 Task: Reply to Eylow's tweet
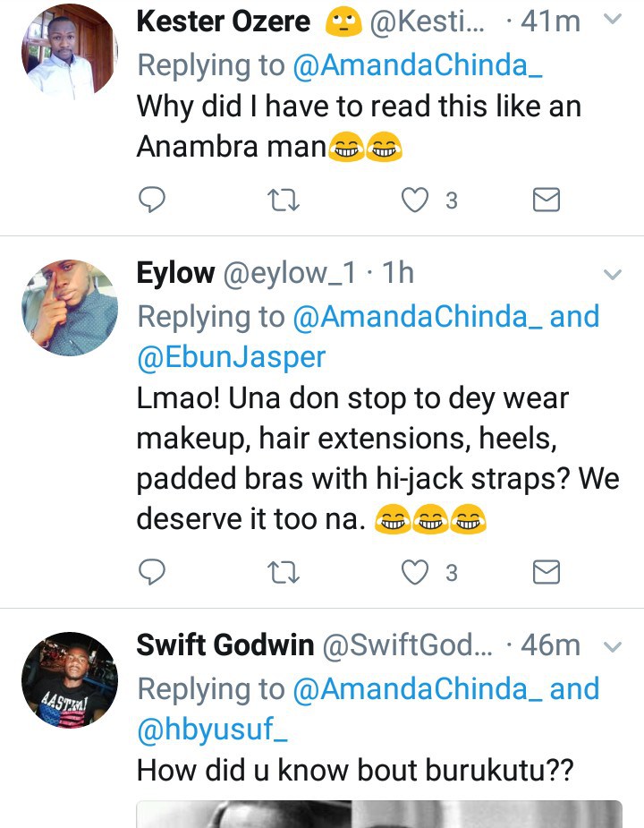152,571
